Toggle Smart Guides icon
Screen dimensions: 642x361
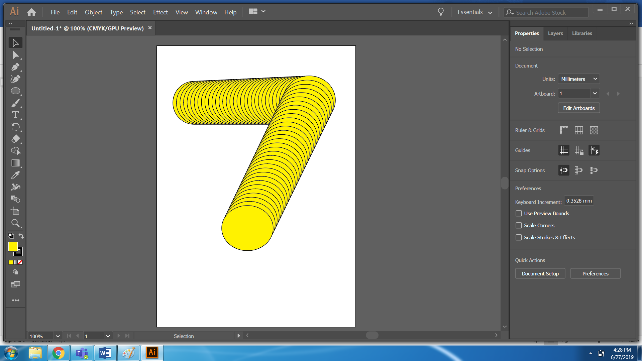tap(594, 150)
